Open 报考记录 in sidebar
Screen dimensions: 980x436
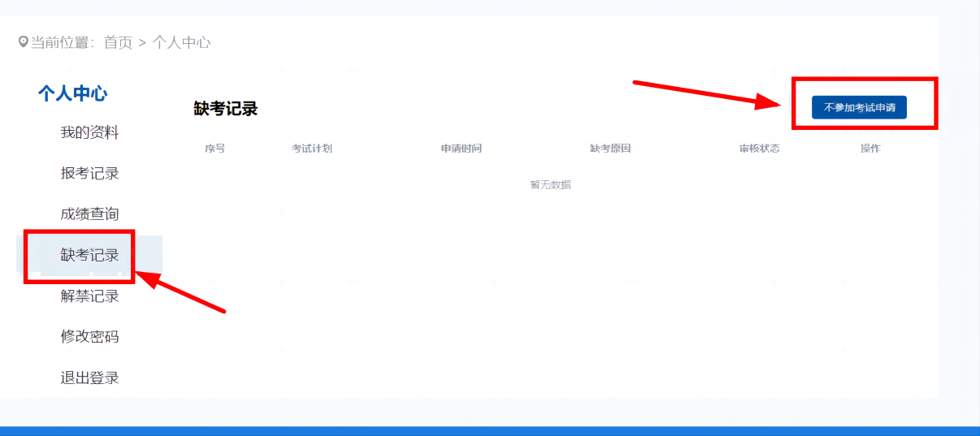89,173
